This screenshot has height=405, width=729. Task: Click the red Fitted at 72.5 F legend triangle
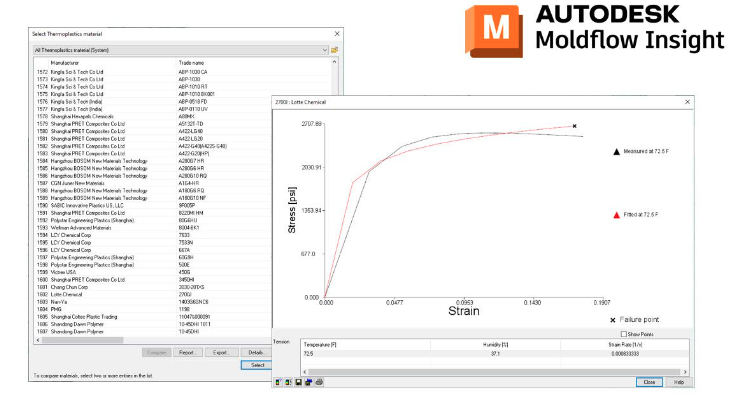coord(616,215)
